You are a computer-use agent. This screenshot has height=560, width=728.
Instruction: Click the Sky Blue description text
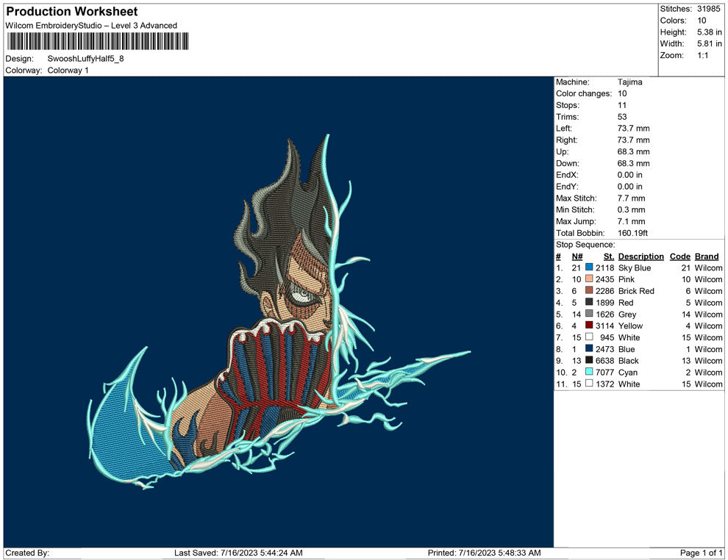(x=634, y=268)
